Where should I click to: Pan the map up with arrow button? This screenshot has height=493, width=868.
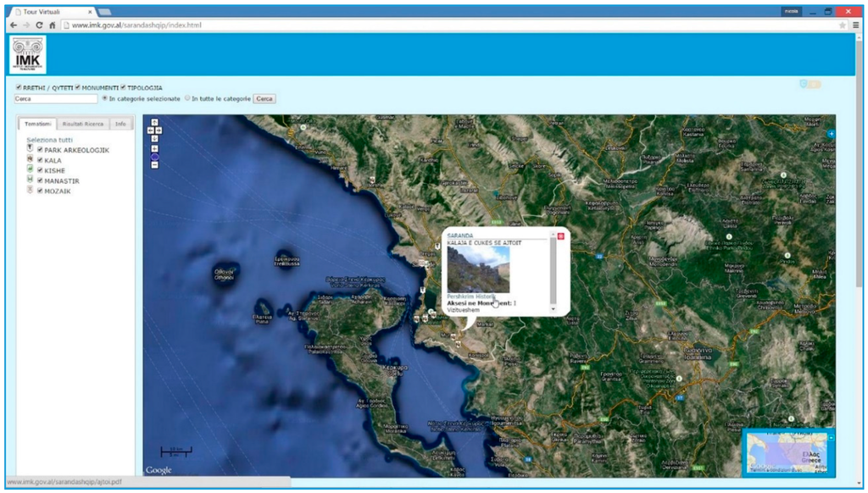click(154, 122)
